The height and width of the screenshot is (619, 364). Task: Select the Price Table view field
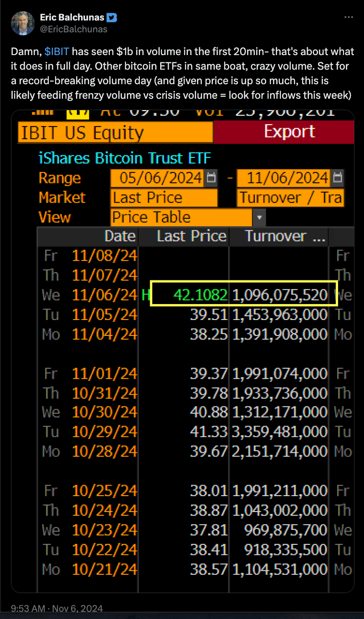181,218
